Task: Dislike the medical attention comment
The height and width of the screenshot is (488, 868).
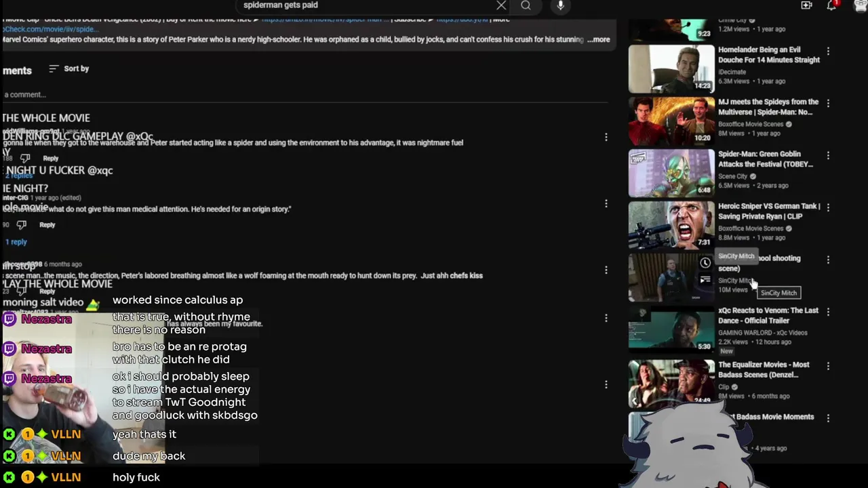Action: point(21,225)
